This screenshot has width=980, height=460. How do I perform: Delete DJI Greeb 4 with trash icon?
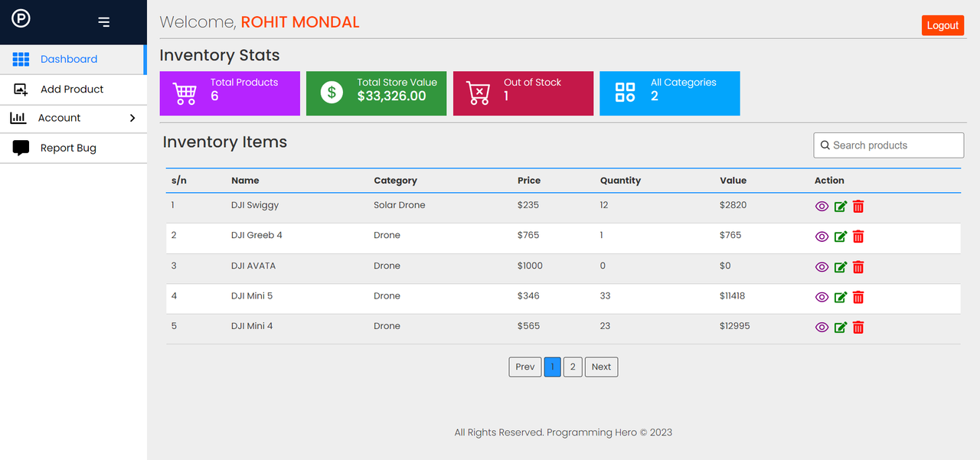pos(858,237)
